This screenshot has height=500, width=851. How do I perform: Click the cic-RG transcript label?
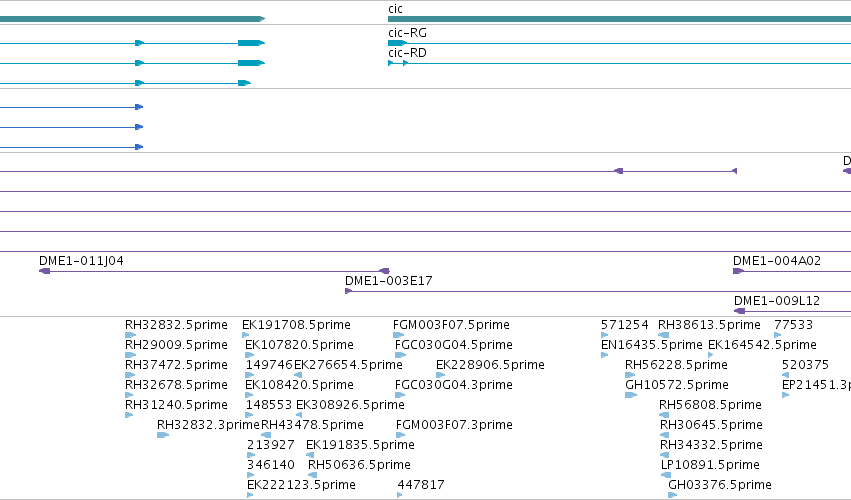pyautogui.click(x=407, y=33)
